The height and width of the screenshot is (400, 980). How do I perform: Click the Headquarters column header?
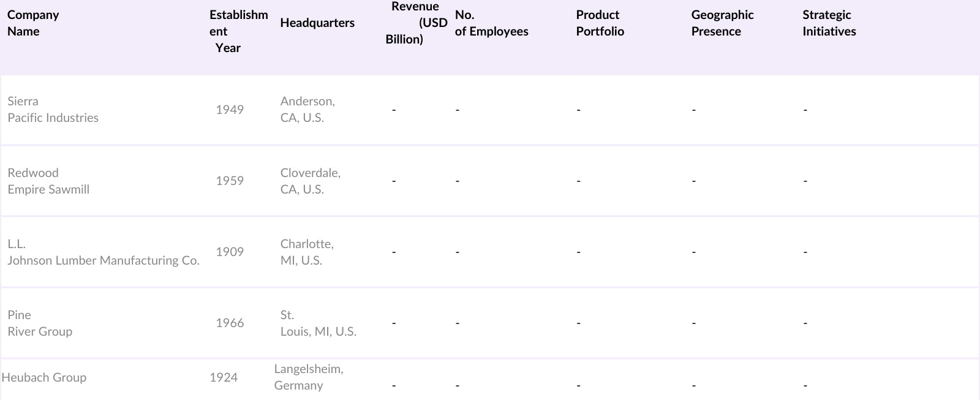pos(317,23)
